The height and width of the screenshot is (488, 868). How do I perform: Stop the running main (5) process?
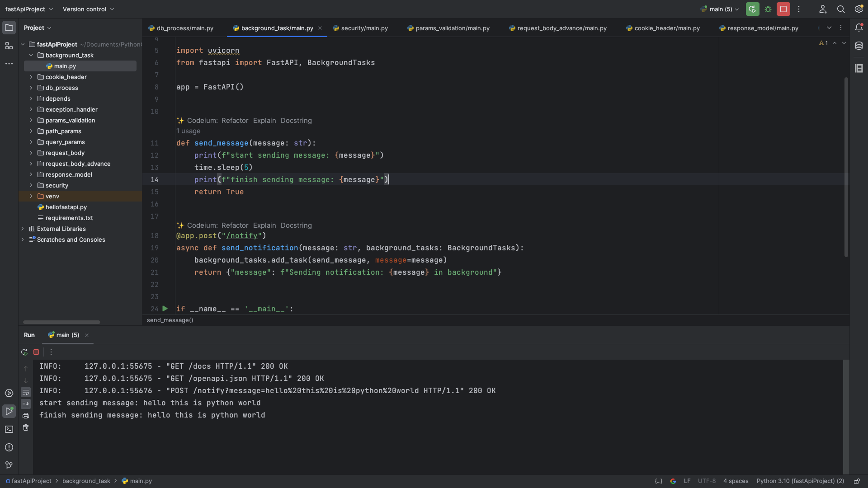783,9
